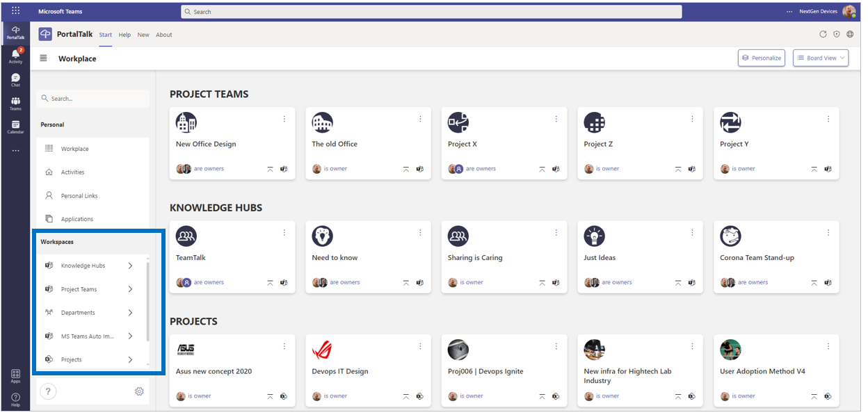
Task: Switch to the Help tab
Action: [124, 35]
